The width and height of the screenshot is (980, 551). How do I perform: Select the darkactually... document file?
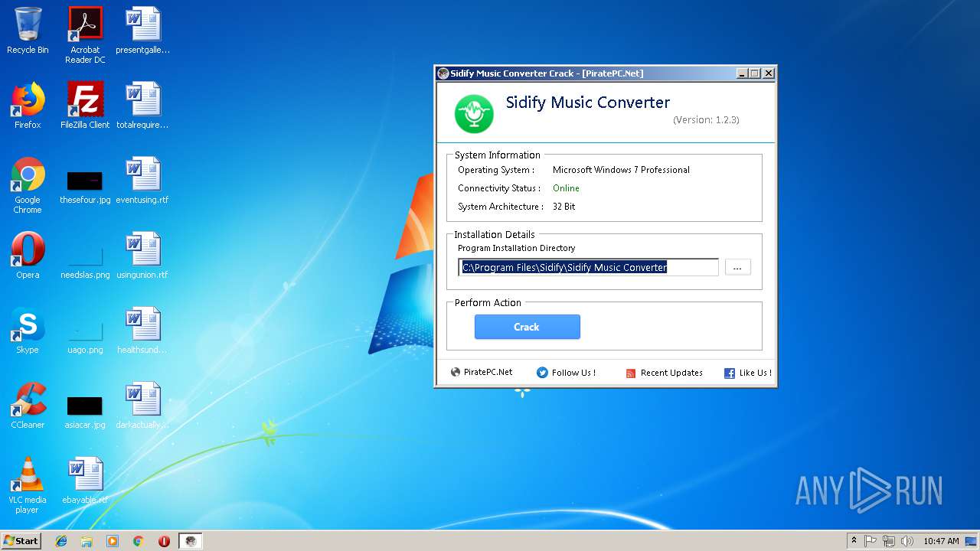[x=142, y=406]
